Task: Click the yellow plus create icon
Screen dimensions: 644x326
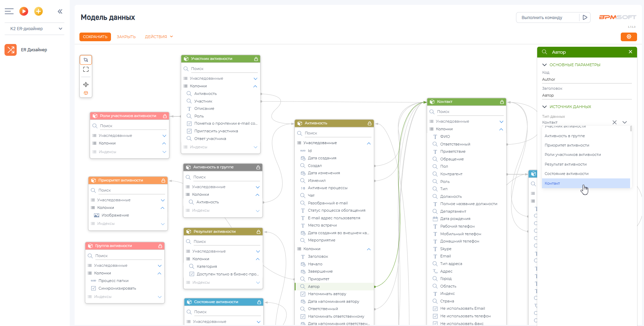Action: click(x=38, y=11)
